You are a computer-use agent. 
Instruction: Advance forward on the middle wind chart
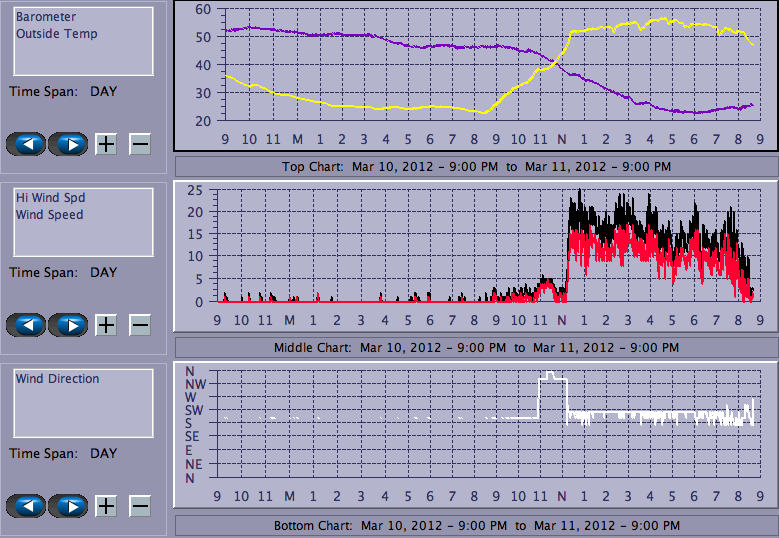pos(68,325)
